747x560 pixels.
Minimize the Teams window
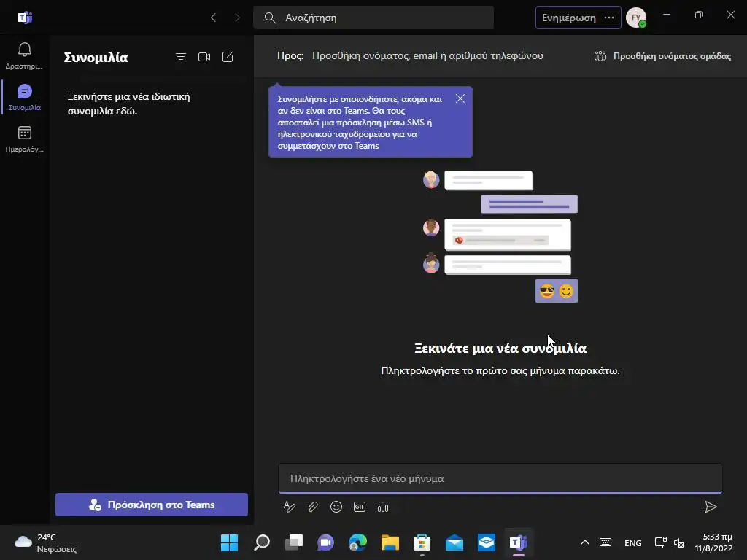(667, 15)
